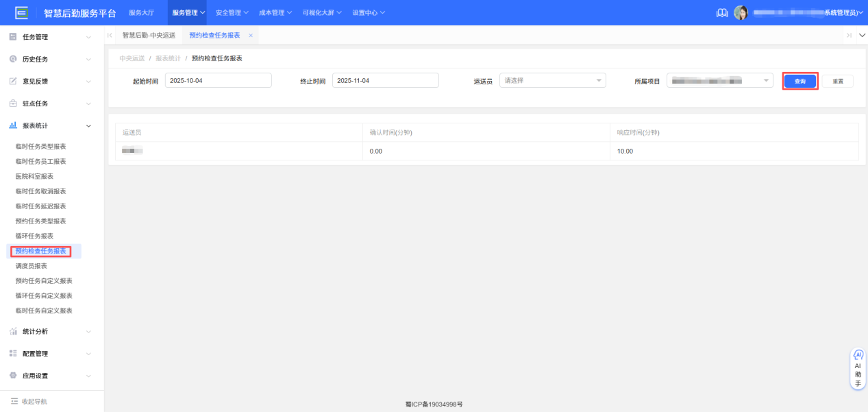Screen dimensions: 868x412
Task: Click the 查询 query button
Action: [799, 80]
